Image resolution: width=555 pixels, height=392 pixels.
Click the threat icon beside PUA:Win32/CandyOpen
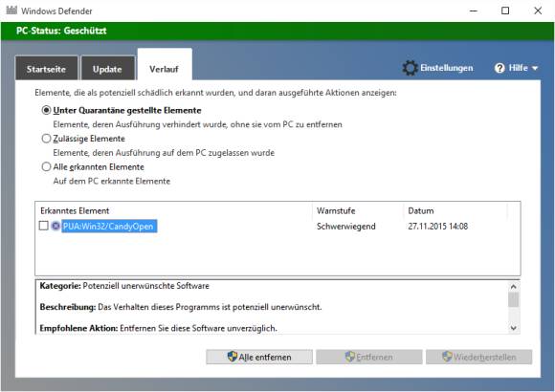click(x=55, y=226)
